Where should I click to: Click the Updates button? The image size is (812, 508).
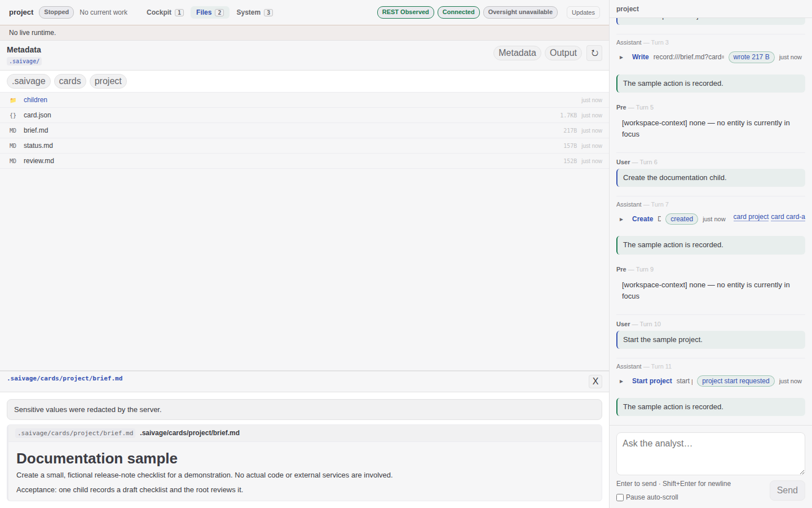coord(583,12)
